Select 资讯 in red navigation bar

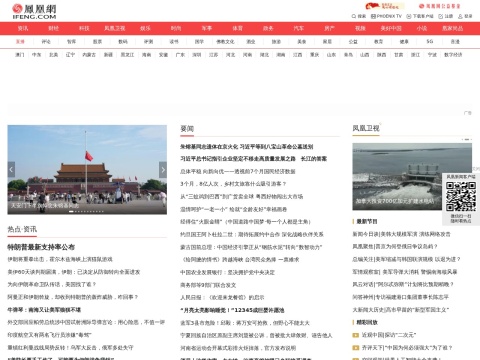pyautogui.click(x=23, y=28)
